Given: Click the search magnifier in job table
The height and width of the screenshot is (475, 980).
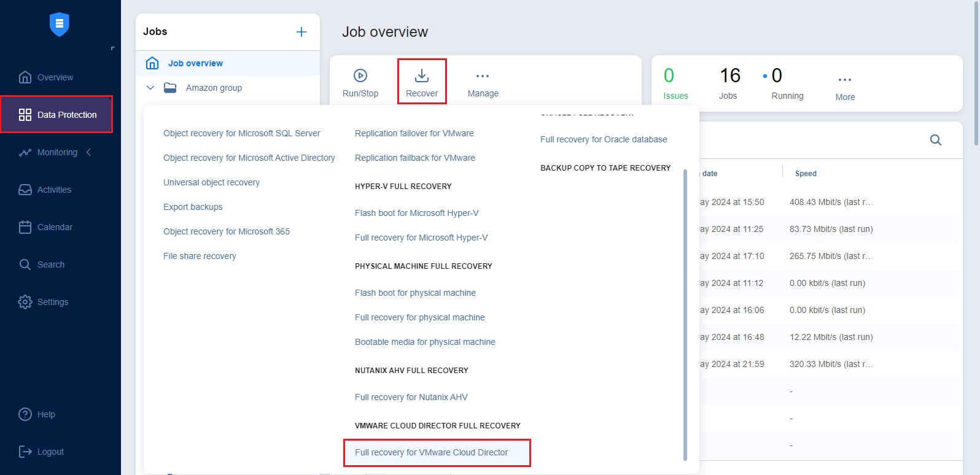Looking at the screenshot, I should click(935, 140).
